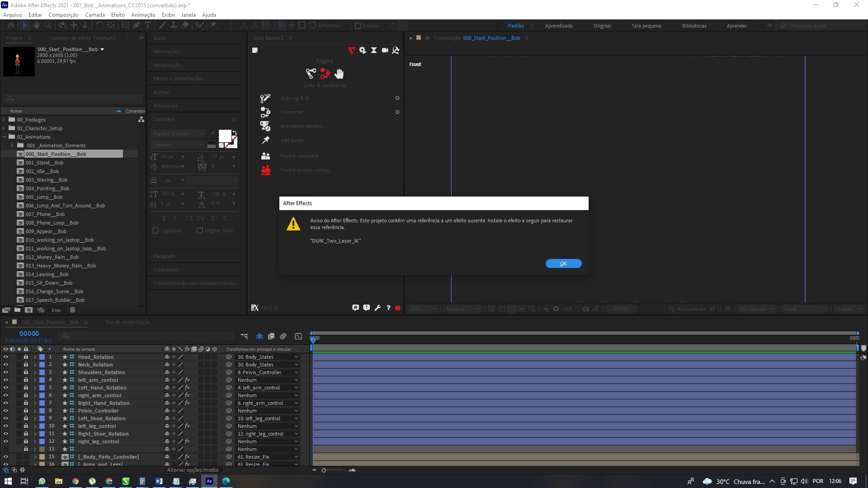Select the Hand tool in the toolbar
868x488 pixels.
[36, 25]
